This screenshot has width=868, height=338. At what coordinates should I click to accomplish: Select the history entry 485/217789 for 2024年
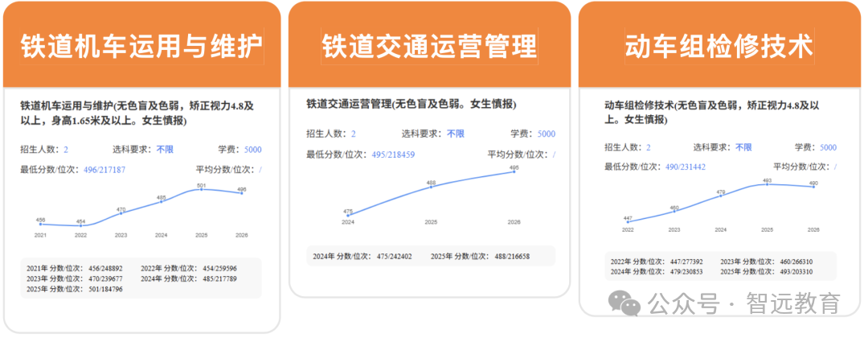(x=219, y=278)
